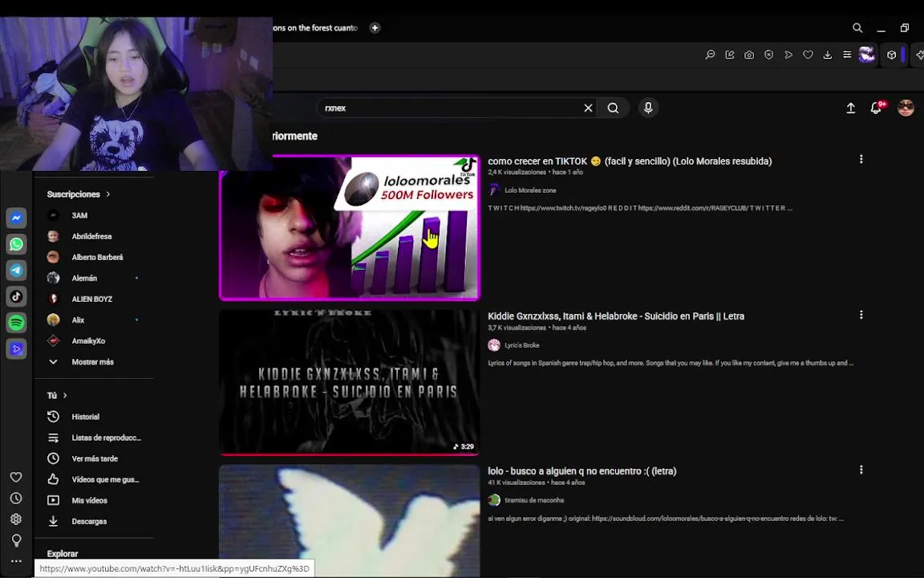Start voice search with the microphone icon

click(648, 108)
